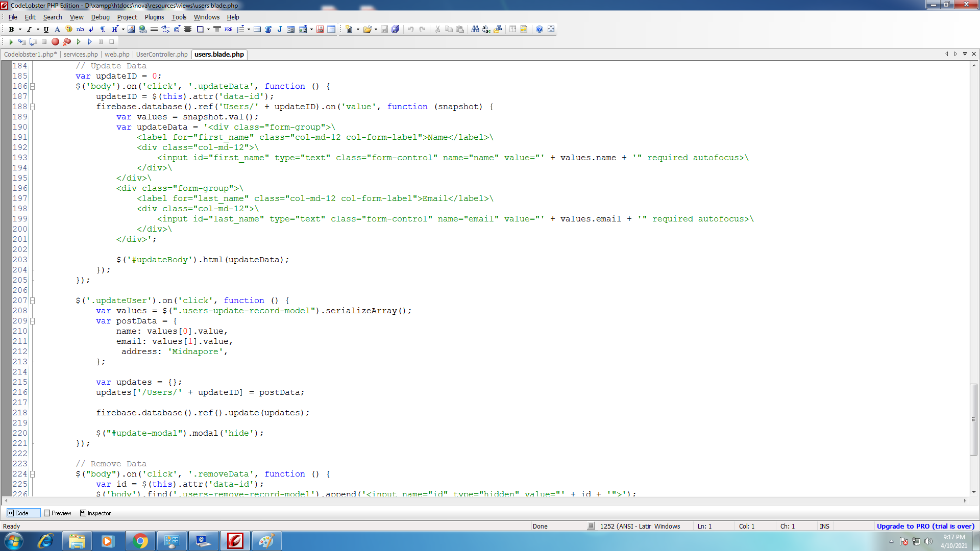
Task: Start debugging with green play icon
Action: tap(11, 42)
